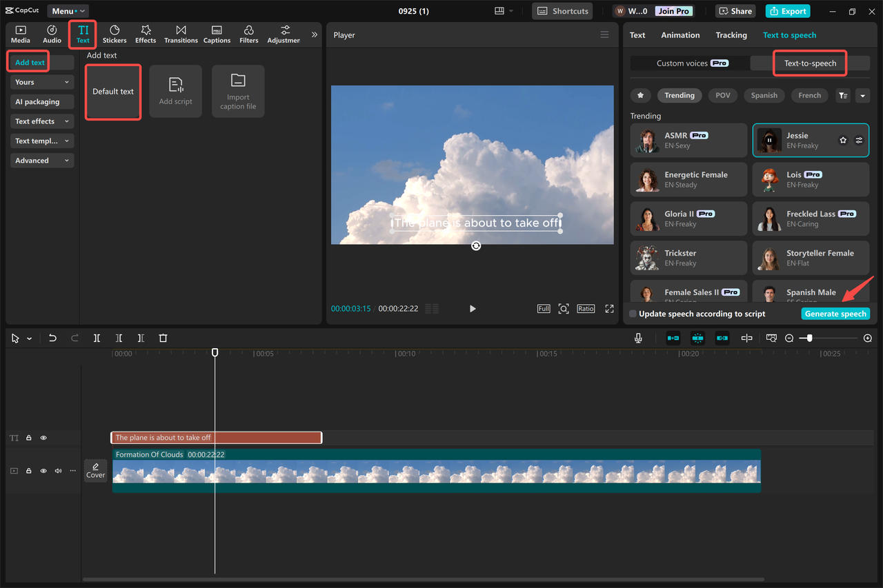
Task: Select the Filters panel icon
Action: [x=248, y=34]
